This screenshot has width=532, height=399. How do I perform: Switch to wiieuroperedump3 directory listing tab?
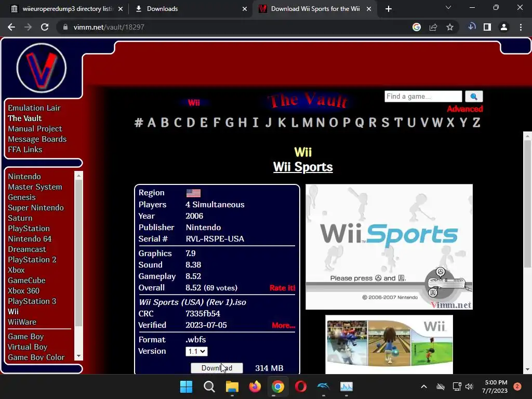pos(68,9)
